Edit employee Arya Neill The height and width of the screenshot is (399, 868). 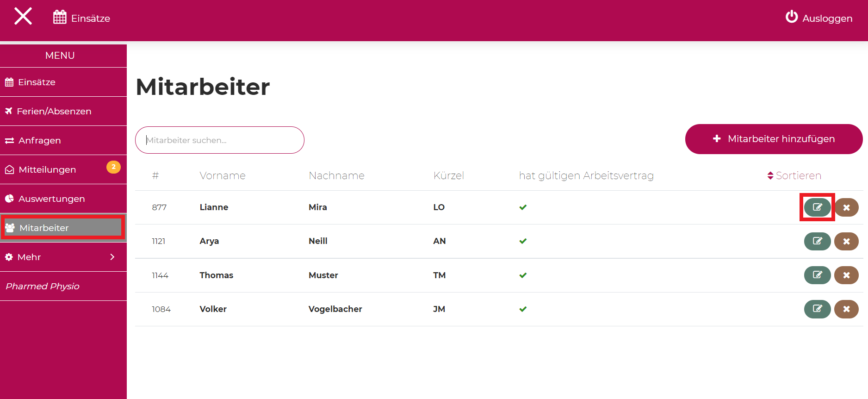[x=817, y=241]
